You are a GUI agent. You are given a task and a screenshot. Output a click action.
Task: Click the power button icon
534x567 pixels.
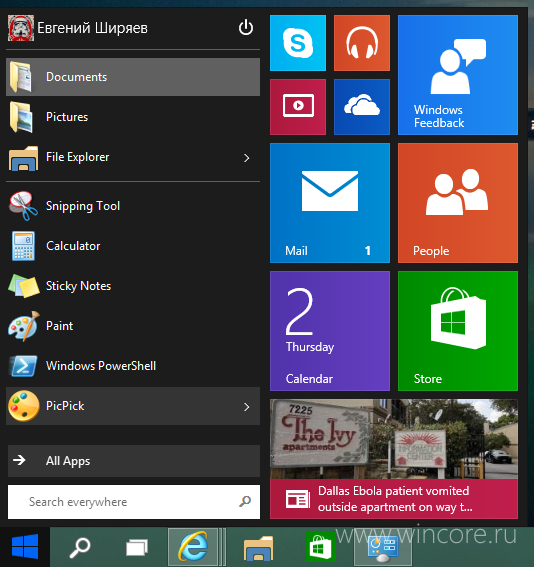point(245,27)
